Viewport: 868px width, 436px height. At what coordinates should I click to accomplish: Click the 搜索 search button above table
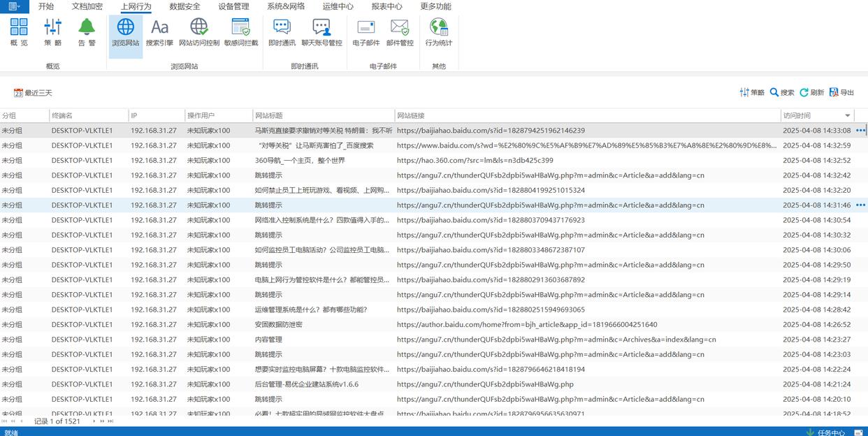(x=782, y=93)
